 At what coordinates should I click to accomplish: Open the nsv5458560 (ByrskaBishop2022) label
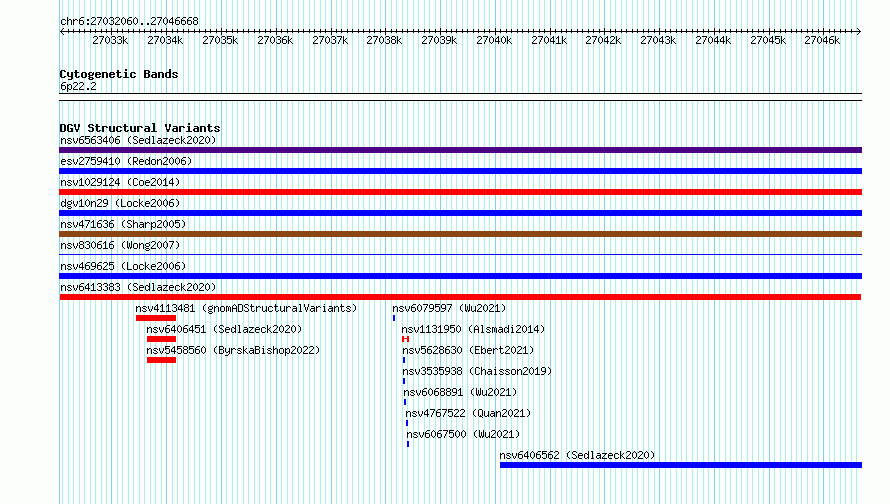coord(233,350)
